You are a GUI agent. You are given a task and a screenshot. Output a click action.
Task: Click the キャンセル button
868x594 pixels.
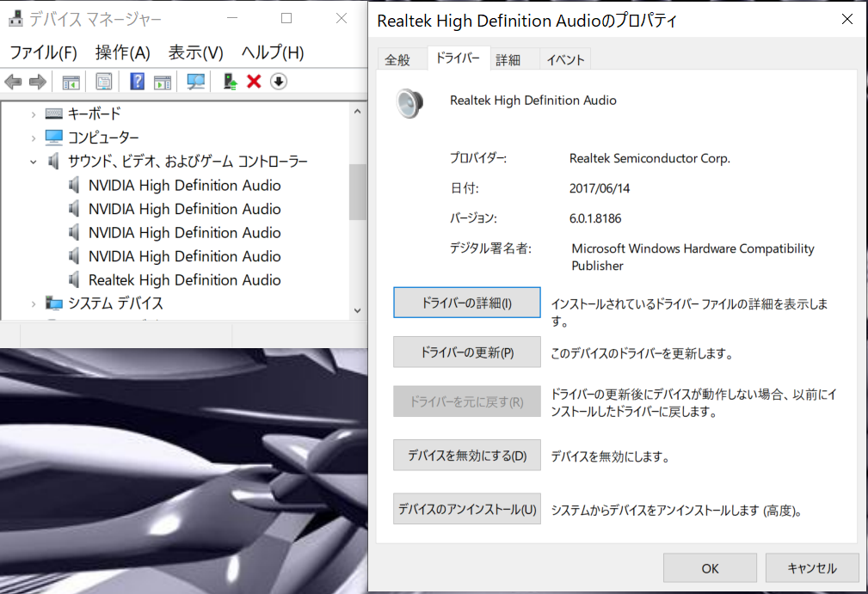[811, 568]
